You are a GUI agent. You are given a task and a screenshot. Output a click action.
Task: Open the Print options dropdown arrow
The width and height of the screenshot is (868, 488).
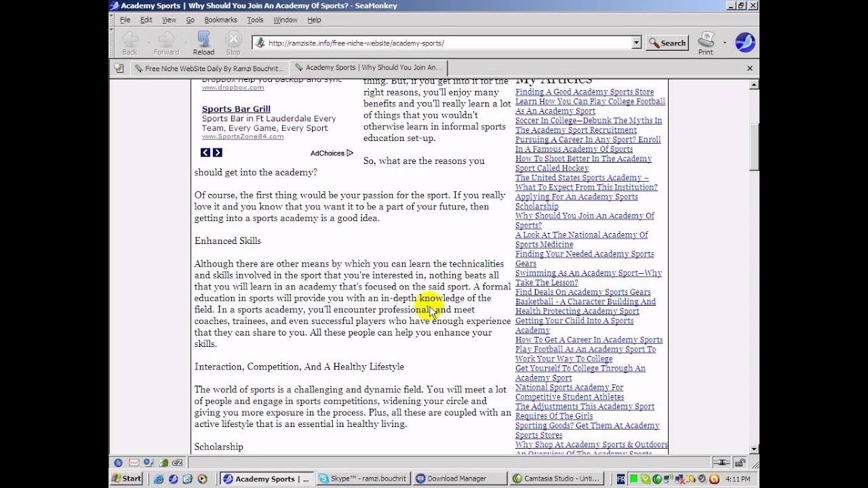(x=724, y=43)
